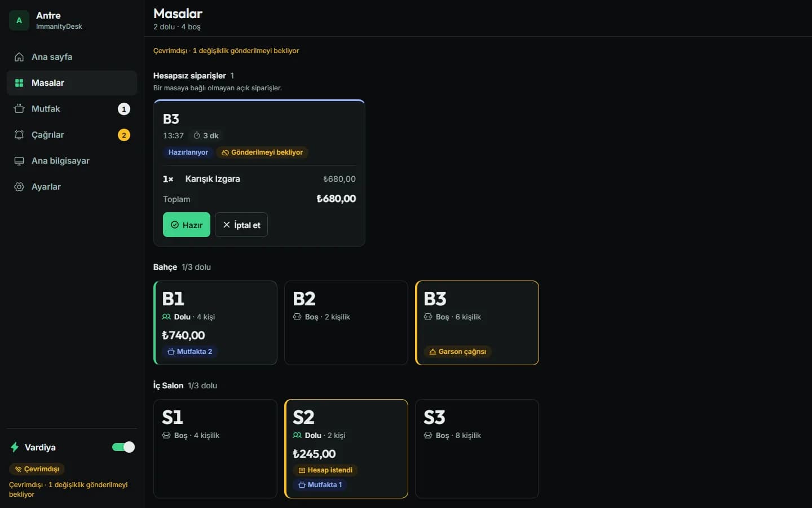Click the Ana bilgisayar monitor icon

(19, 161)
